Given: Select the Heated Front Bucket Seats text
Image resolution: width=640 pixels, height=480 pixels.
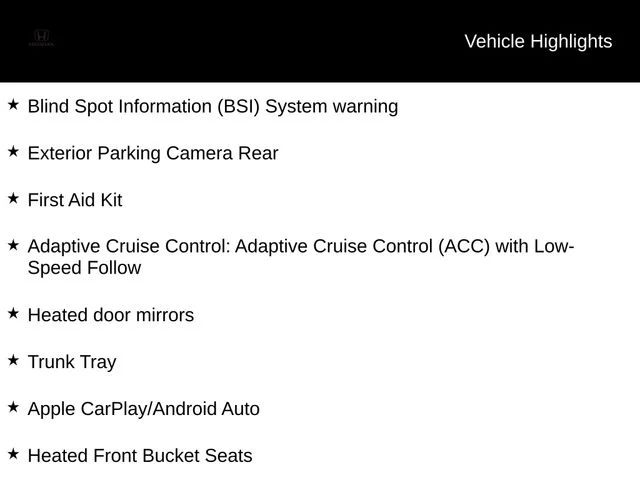Looking at the screenshot, I should tap(140, 456).
